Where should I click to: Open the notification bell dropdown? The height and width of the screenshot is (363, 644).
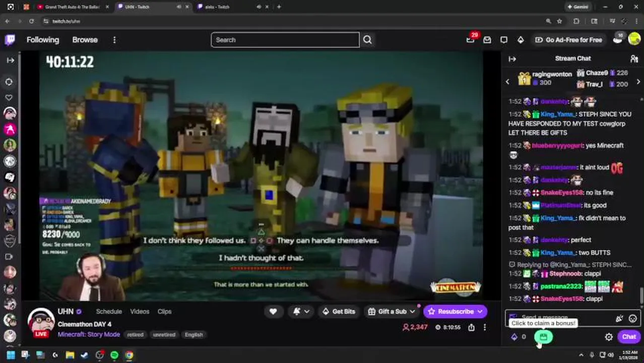click(301, 312)
